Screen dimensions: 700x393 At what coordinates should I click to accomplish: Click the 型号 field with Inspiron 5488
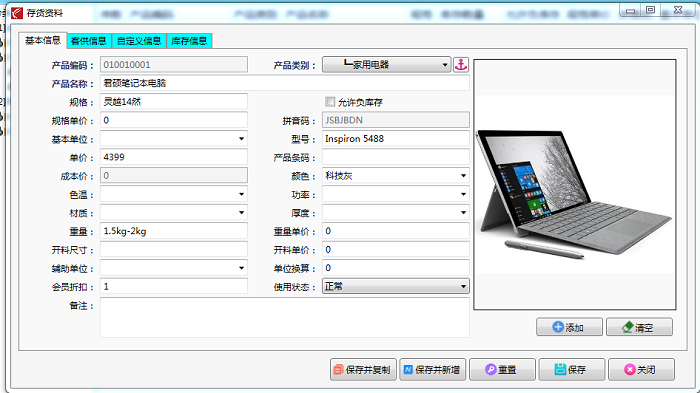click(x=396, y=139)
